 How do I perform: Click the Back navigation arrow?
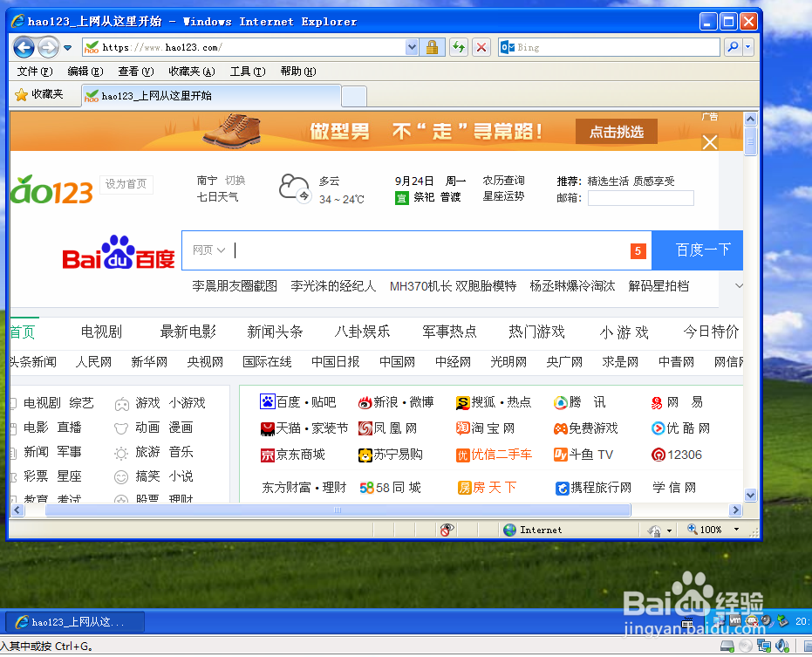pyautogui.click(x=24, y=47)
